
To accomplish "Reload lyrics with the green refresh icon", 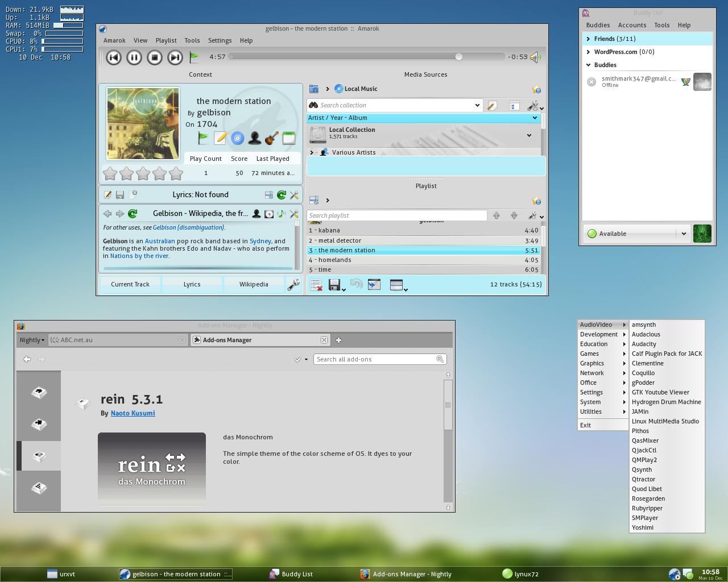I will coord(282,195).
